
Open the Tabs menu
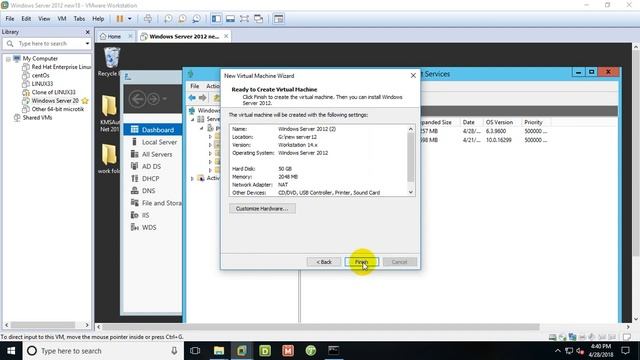point(79,19)
